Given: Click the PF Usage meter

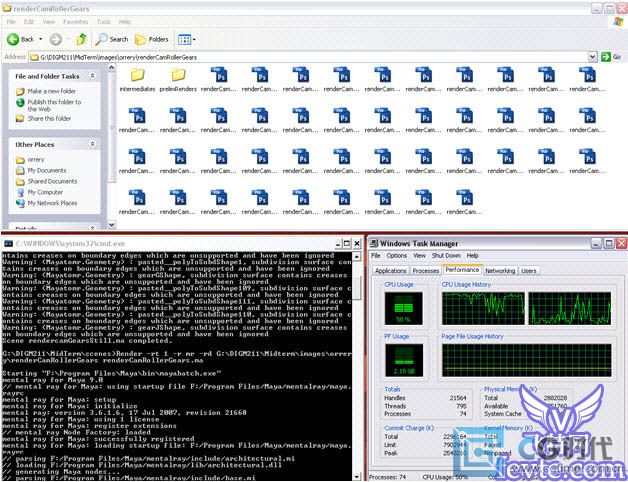Looking at the screenshot, I should pos(404,360).
